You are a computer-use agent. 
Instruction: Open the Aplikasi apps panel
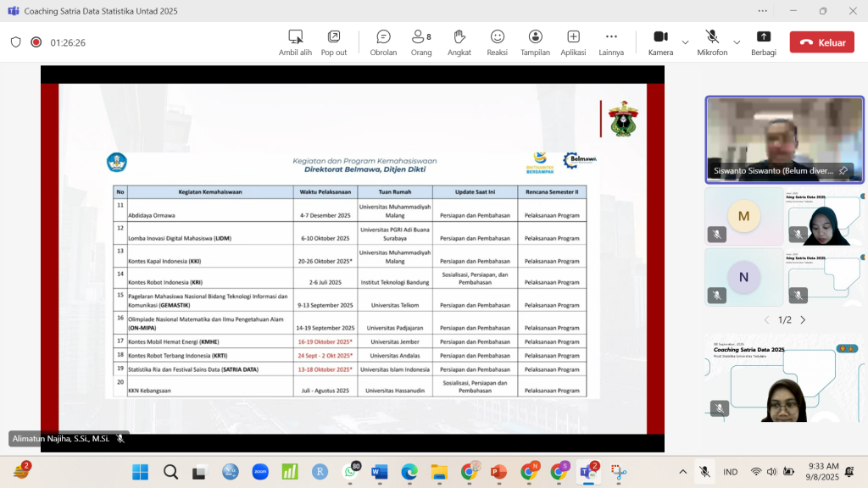coord(573,42)
